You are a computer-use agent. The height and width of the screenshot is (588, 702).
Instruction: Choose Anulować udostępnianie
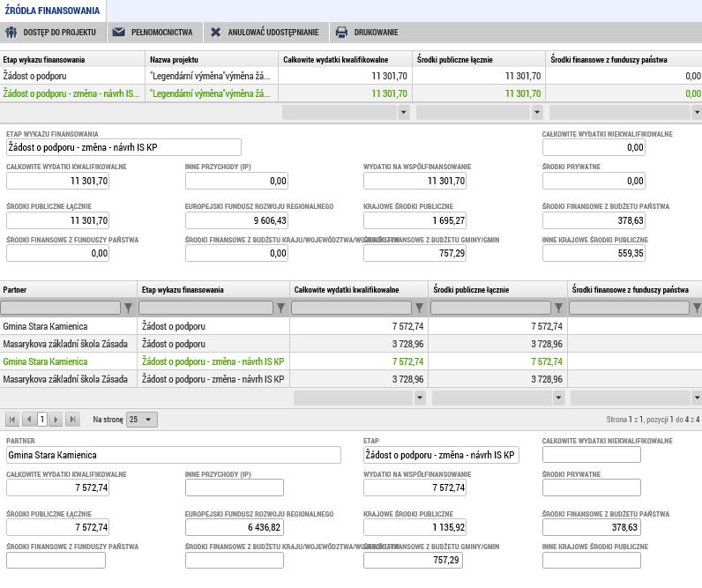click(x=266, y=33)
